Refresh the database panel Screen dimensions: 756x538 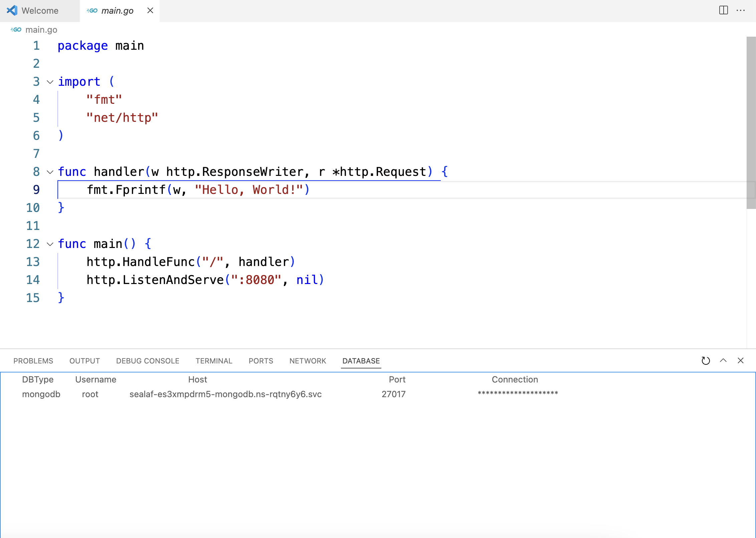[x=705, y=360]
